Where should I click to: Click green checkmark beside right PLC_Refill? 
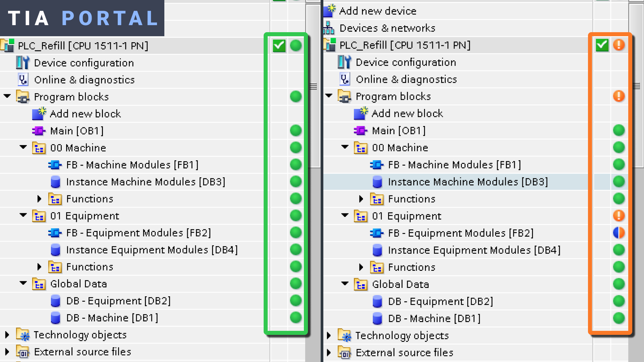602,45
